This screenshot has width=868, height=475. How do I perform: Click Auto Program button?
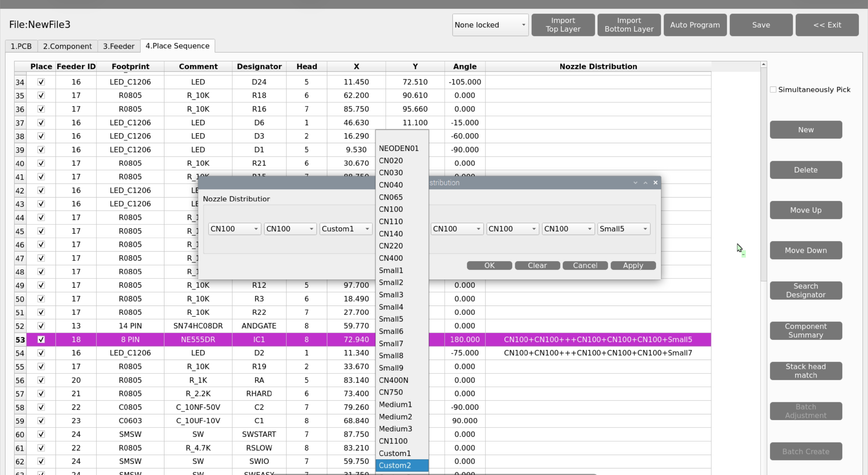pos(695,25)
